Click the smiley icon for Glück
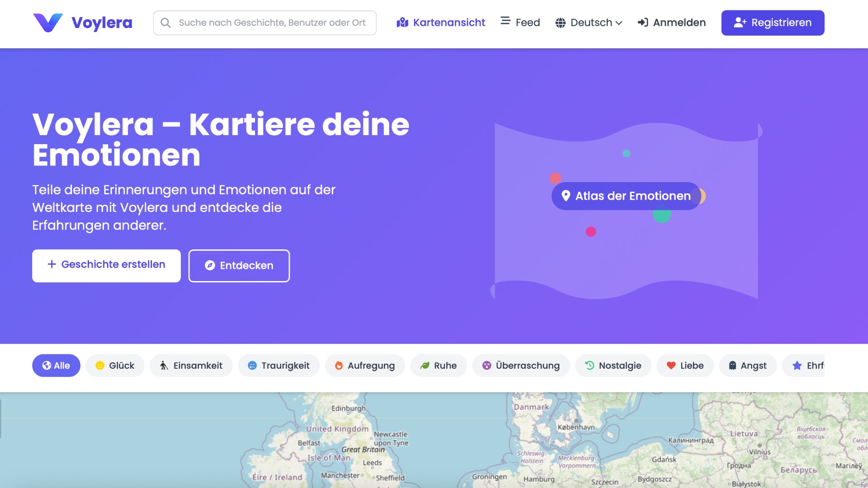Screen dimensions: 868x488 pyautogui.click(x=100, y=366)
